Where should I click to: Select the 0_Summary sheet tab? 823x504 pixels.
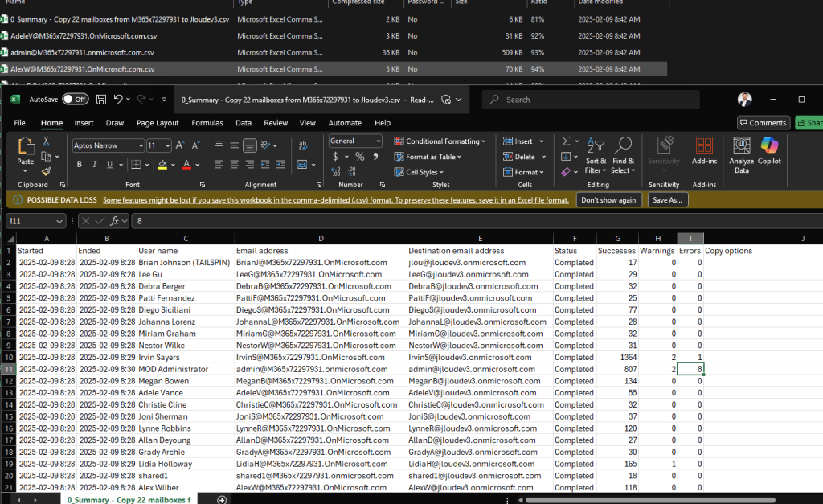coord(129,500)
